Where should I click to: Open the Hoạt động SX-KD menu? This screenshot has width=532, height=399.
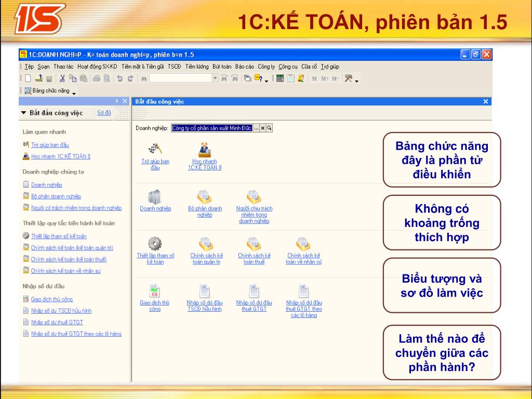(97, 66)
